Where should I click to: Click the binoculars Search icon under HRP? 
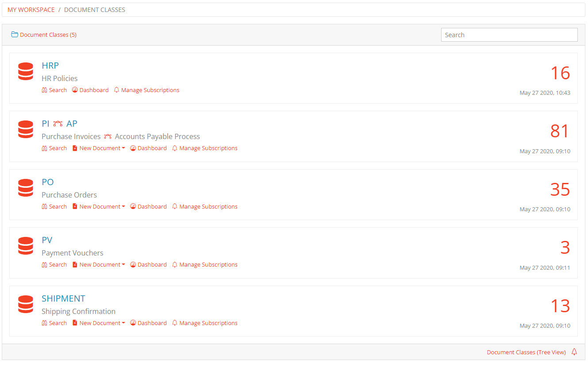click(x=44, y=90)
